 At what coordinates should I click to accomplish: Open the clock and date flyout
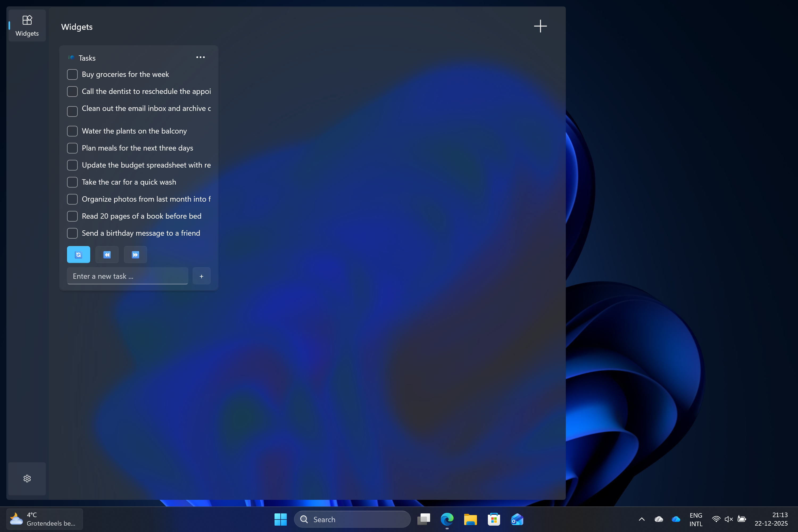771,519
